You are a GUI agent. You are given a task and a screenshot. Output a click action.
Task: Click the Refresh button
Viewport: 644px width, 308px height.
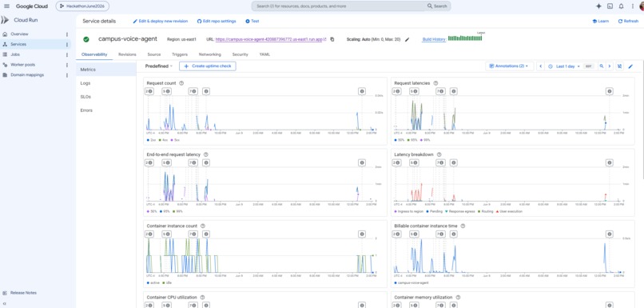628,22
